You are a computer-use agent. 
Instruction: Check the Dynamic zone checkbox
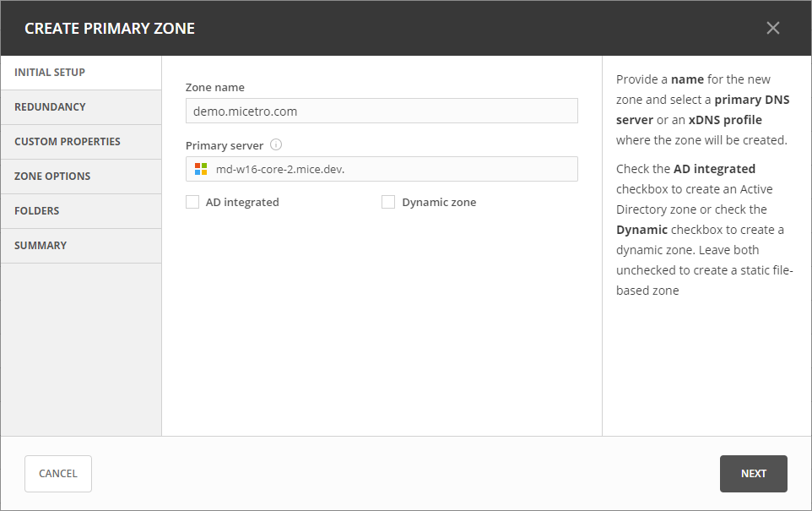click(x=388, y=202)
